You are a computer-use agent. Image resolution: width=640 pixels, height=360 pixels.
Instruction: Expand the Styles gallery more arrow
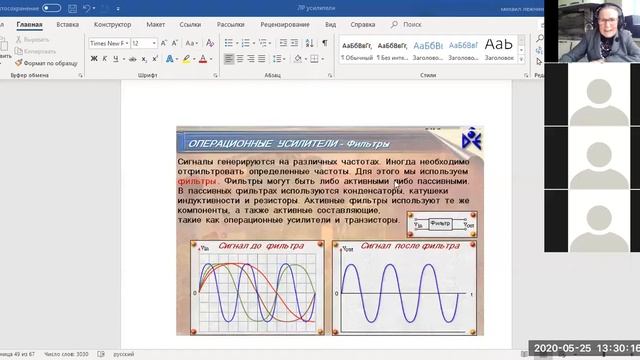521,60
